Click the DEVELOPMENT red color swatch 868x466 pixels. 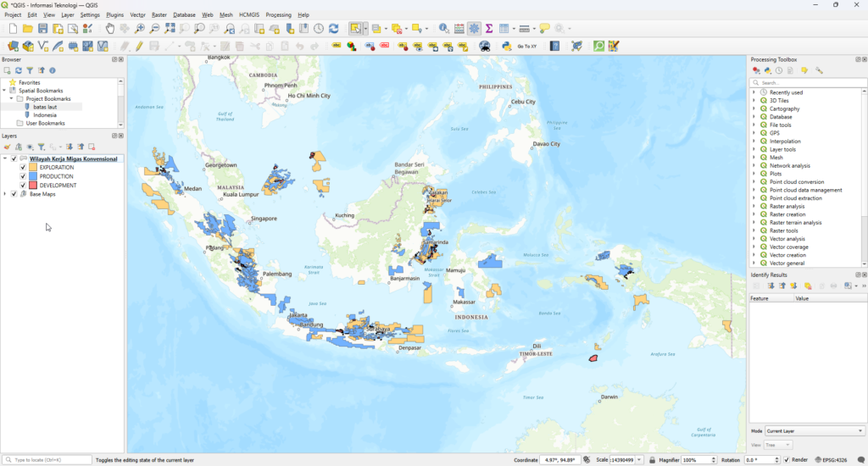33,185
